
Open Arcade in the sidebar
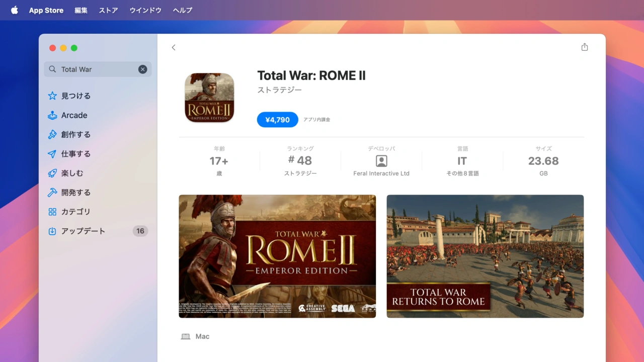pyautogui.click(x=74, y=115)
